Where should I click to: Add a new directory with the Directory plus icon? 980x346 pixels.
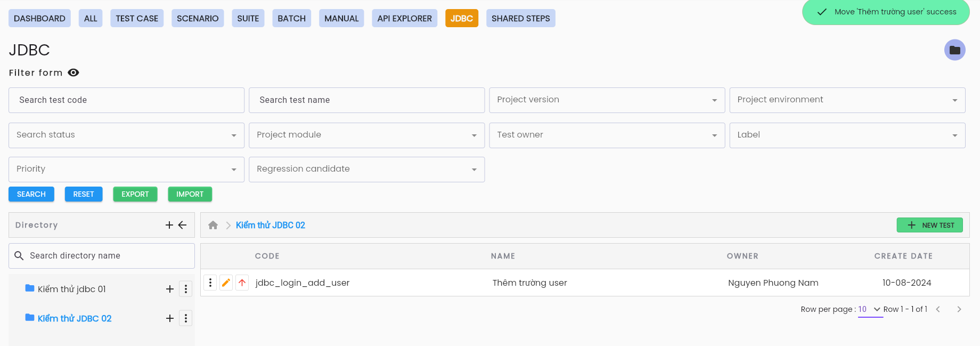pos(169,225)
